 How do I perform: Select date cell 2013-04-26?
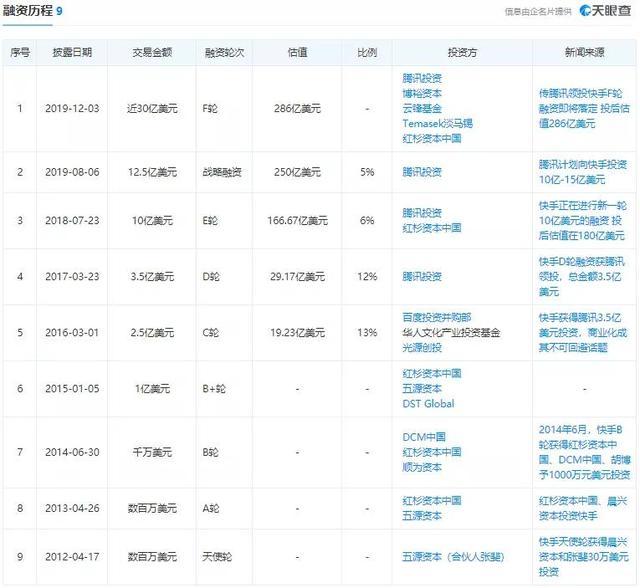tap(72, 508)
